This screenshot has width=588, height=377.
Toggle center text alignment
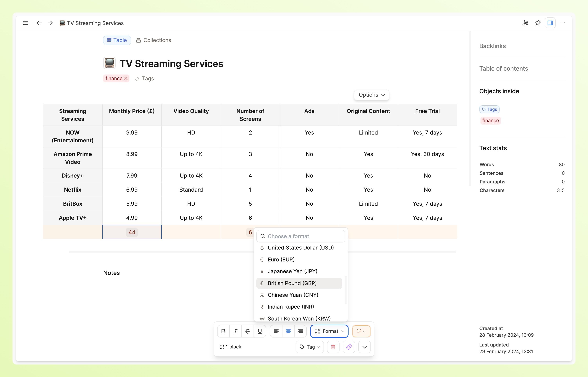point(288,331)
